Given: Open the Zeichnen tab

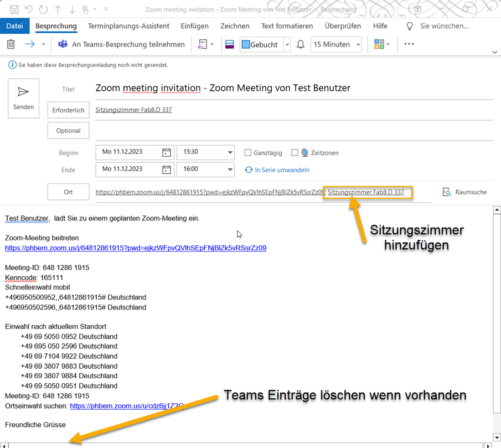Looking at the screenshot, I should pos(235,26).
